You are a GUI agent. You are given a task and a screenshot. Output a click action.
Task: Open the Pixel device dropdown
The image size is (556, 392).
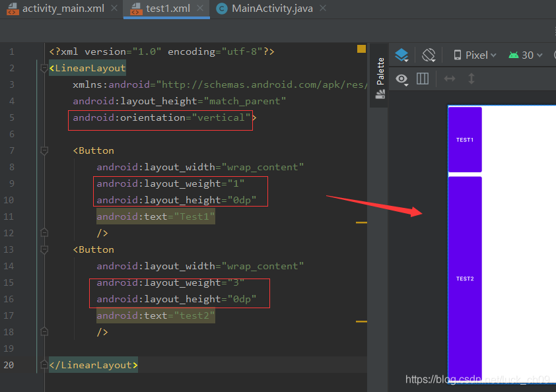pos(475,55)
